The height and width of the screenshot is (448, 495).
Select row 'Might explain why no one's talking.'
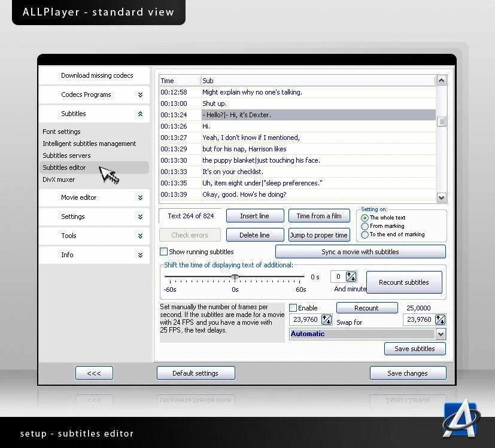coord(297,92)
